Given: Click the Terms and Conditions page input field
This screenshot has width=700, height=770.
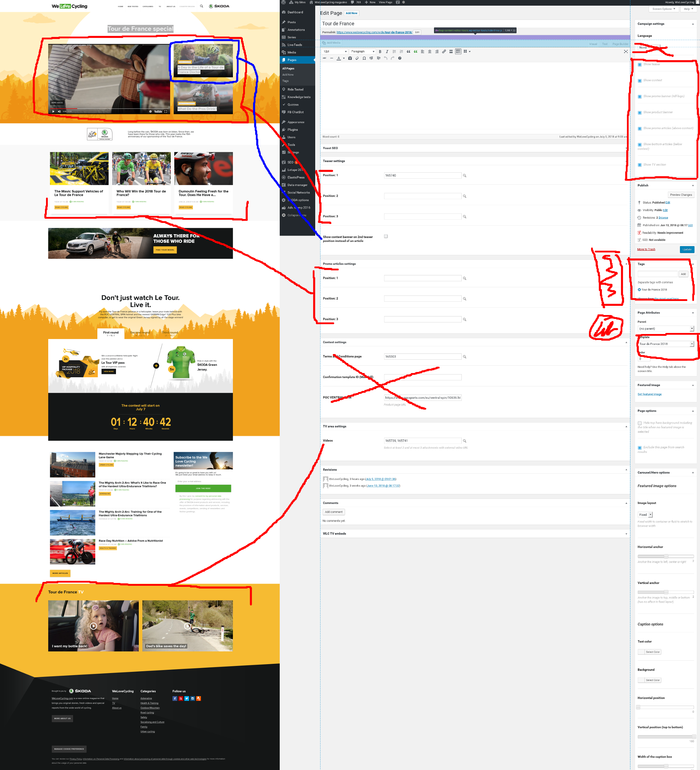Looking at the screenshot, I should pos(422,357).
